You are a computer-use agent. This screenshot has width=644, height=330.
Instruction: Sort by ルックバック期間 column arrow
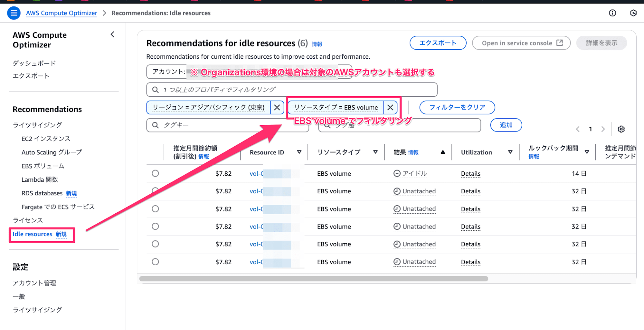[x=587, y=152]
